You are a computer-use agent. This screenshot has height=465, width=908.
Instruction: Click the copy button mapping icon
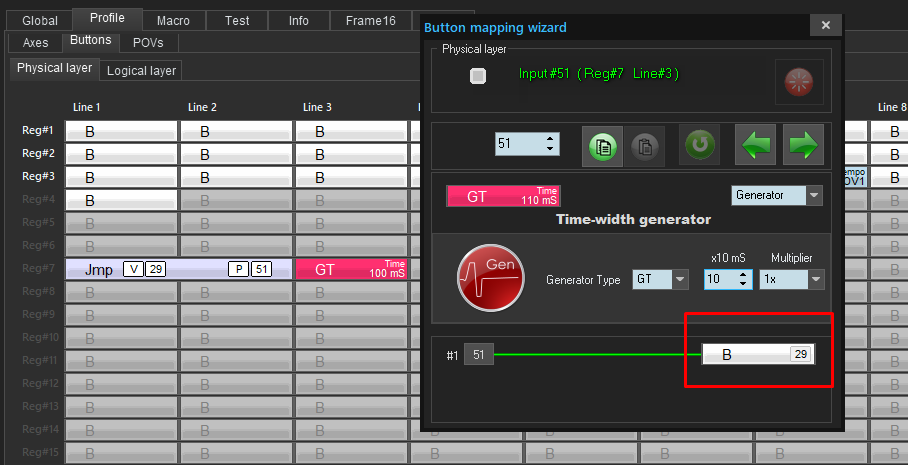click(x=602, y=146)
